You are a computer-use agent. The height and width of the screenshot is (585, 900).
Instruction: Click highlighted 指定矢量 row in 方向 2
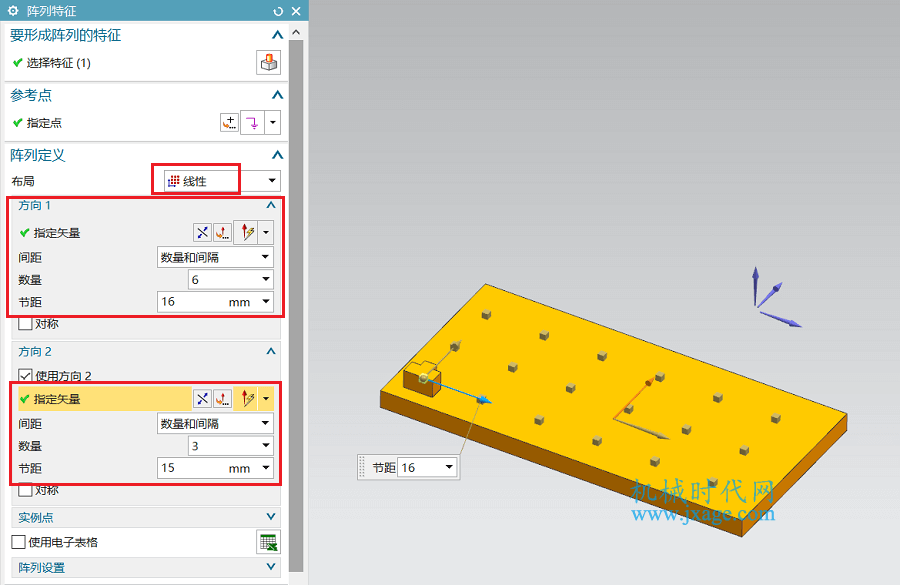146,398
